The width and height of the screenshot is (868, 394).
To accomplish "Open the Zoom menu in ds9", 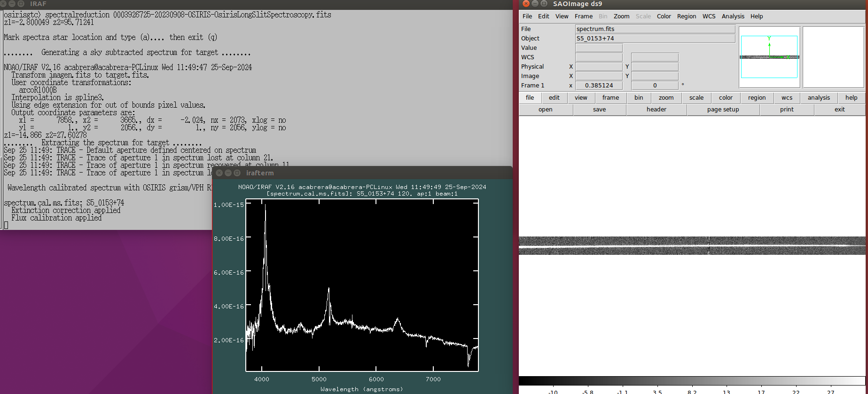I will (621, 16).
